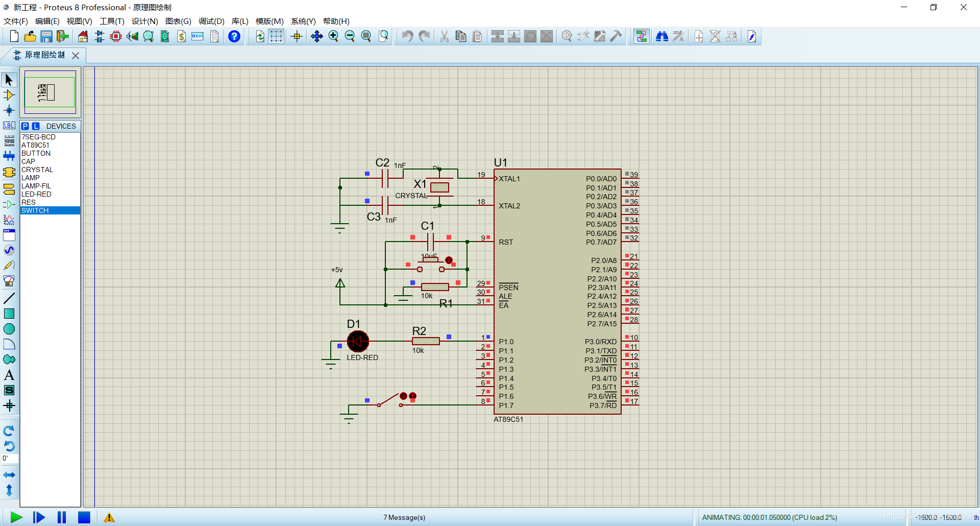Select the 2D graphics line tool
The image size is (980, 526).
point(9,298)
